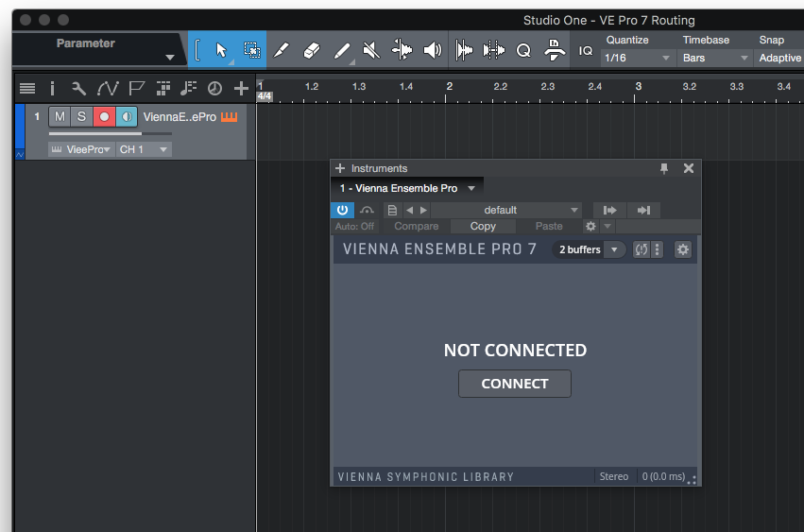Image resolution: width=804 pixels, height=532 pixels.
Task: Open the Parameter dropdown arrow
Action: pyautogui.click(x=170, y=58)
